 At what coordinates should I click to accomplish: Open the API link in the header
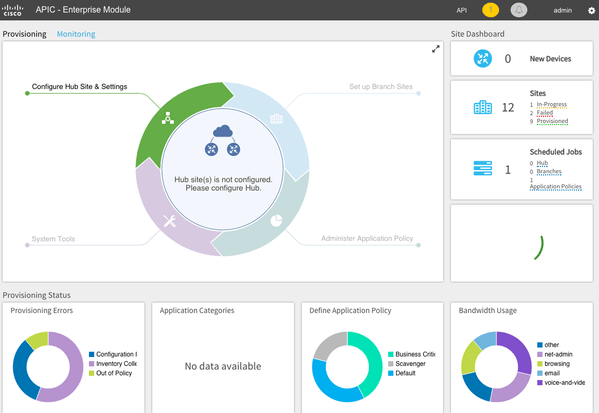461,10
